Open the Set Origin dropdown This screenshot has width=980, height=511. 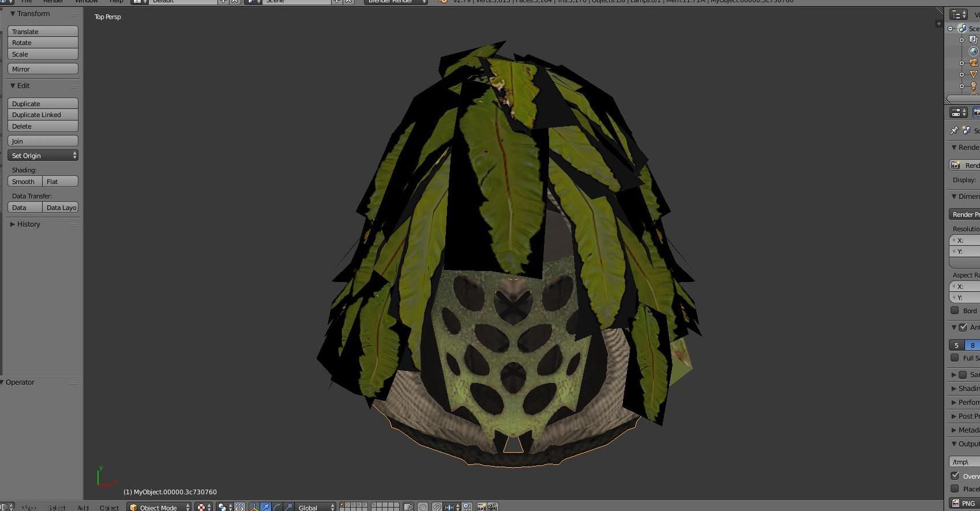pyautogui.click(x=43, y=155)
